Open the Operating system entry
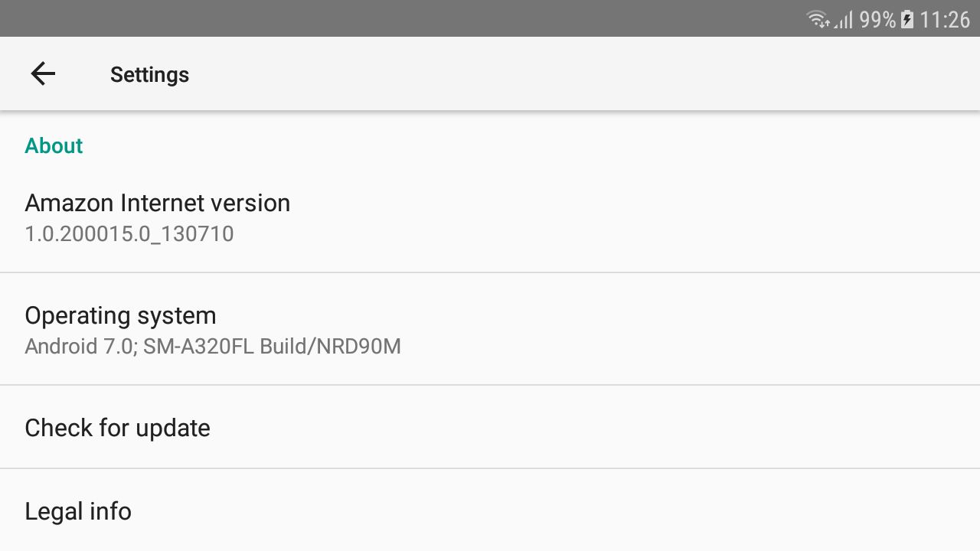The width and height of the screenshot is (980, 551). coord(490,329)
